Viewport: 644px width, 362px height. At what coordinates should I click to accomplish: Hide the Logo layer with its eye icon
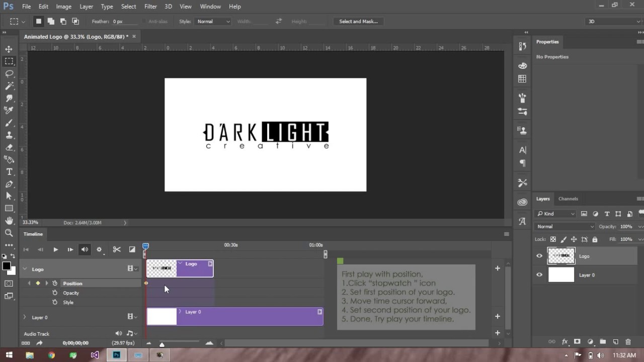point(539,256)
